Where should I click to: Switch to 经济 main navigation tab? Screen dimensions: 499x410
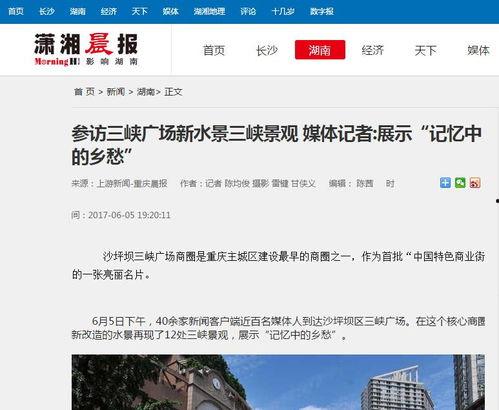point(373,50)
